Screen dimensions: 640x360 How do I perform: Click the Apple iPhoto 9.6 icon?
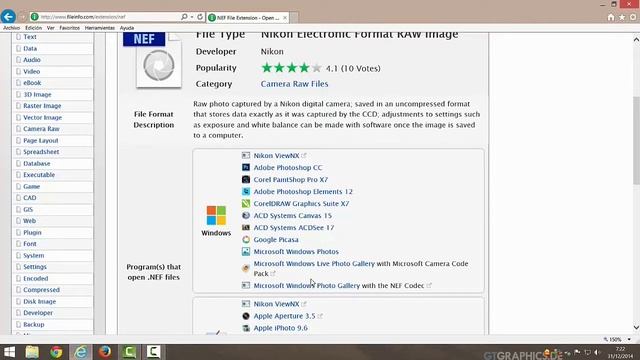(x=246, y=328)
